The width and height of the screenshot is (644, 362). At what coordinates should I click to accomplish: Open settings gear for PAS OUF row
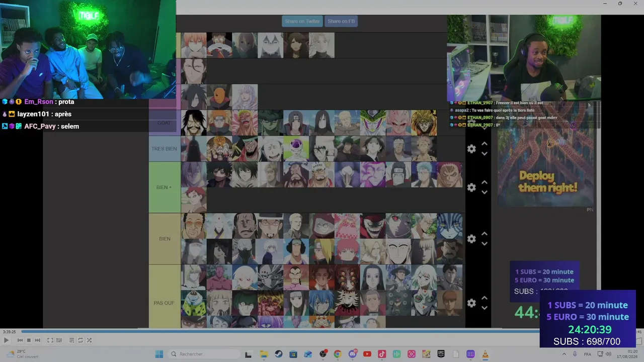click(471, 303)
